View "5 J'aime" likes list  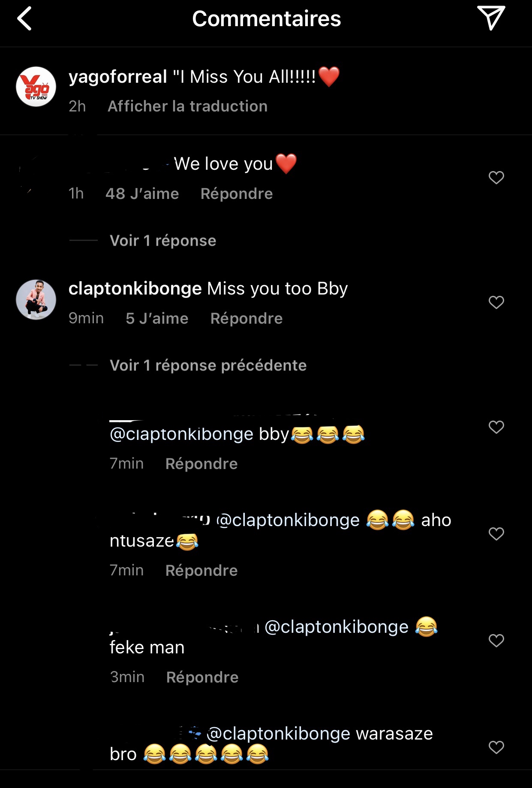click(157, 319)
